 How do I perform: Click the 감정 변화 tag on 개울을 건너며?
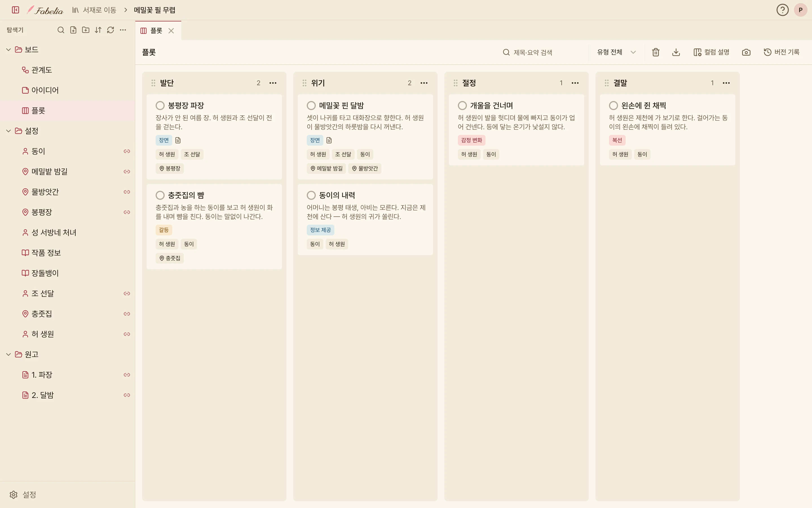point(471,140)
